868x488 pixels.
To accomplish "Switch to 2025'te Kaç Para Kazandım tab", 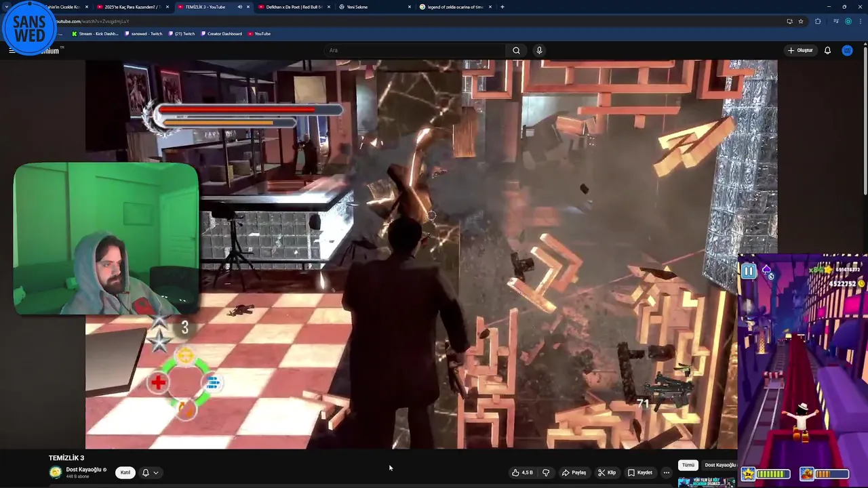I will pos(132,7).
